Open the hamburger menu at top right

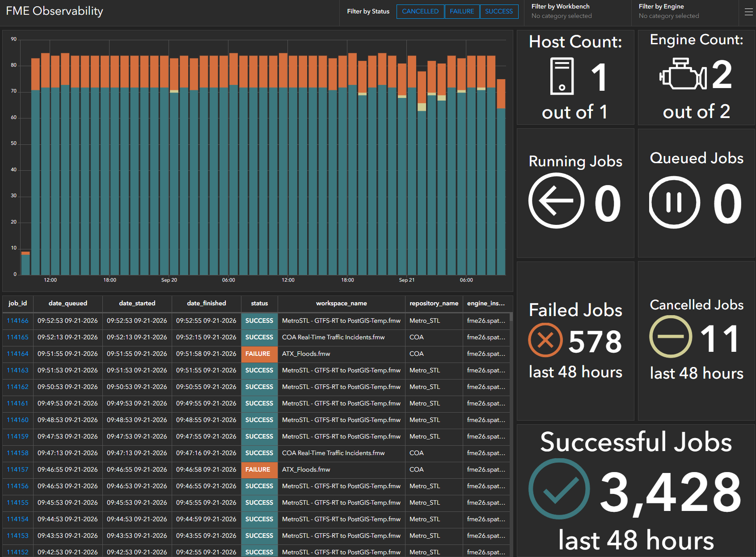[749, 12]
